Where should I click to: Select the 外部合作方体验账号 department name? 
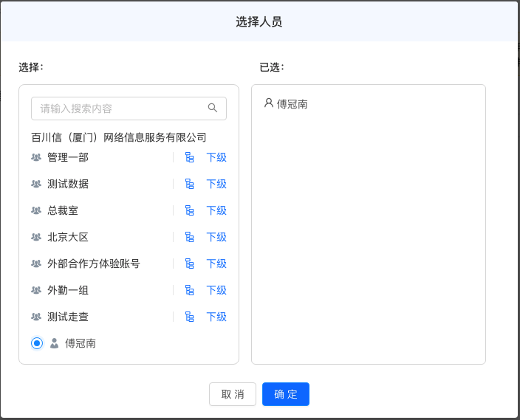[94, 264]
